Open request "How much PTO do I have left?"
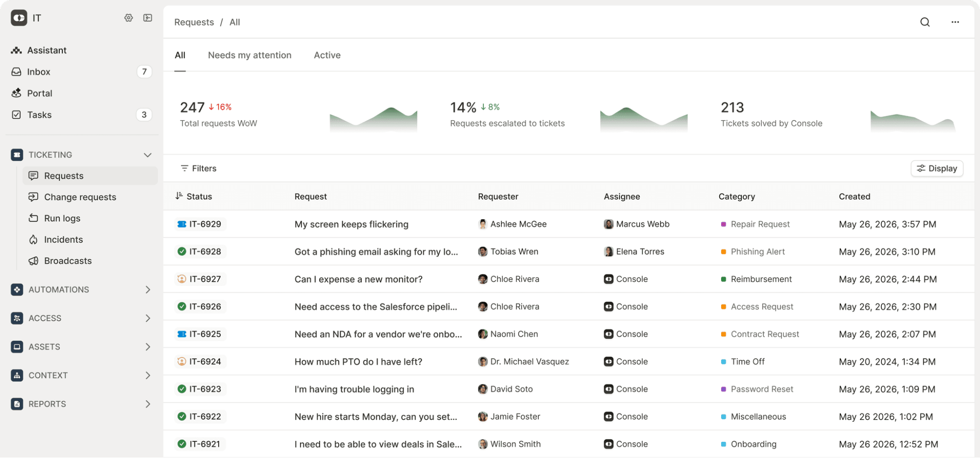Screen dimensions: 980x458 pyautogui.click(x=358, y=361)
